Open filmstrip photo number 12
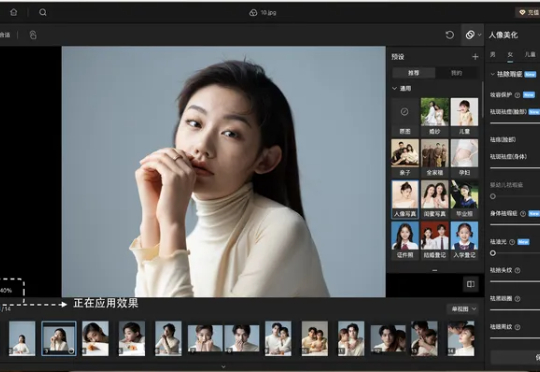540x372 pixels. point(388,338)
